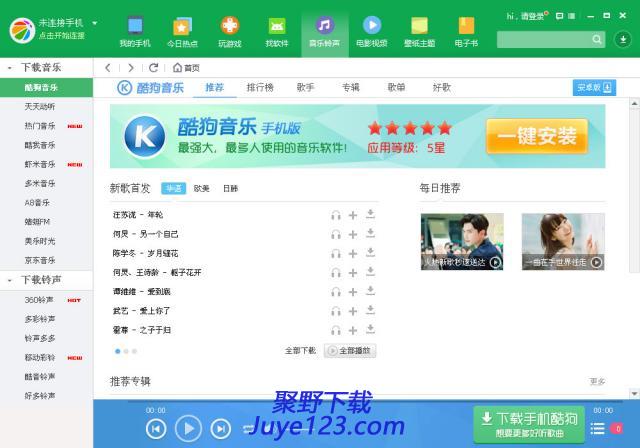Collapse the 下载音乐 sidebar group
The width and height of the screenshot is (640, 448).
9,68
